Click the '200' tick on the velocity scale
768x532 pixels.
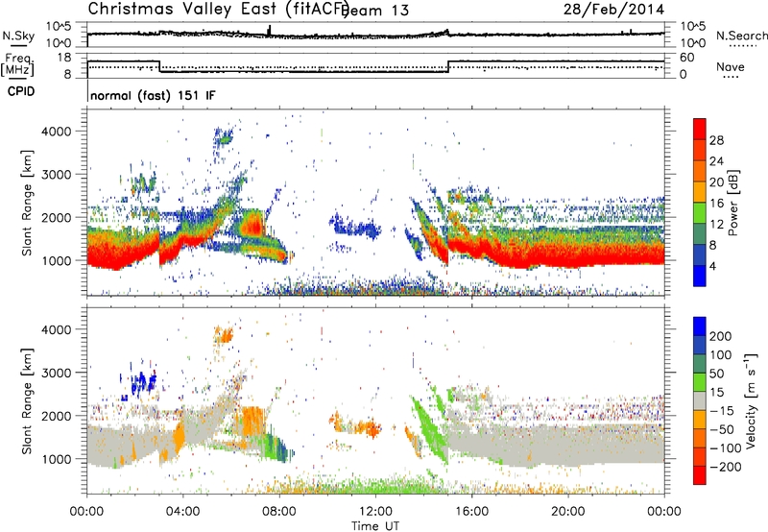[x=721, y=336]
